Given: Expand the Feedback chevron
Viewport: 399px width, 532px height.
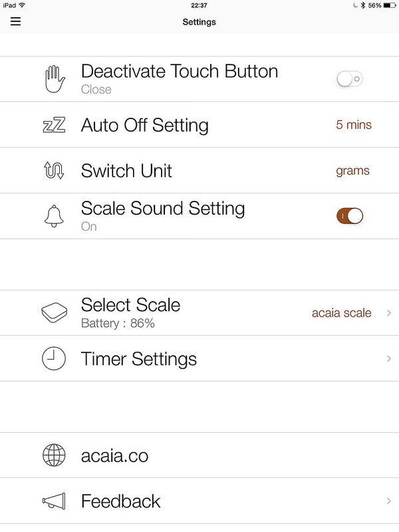Looking at the screenshot, I should [388, 501].
